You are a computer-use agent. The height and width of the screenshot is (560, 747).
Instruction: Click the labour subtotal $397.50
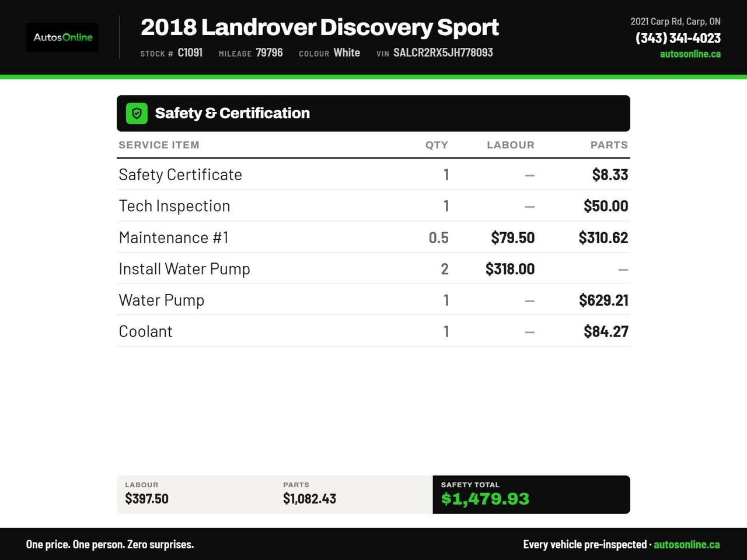[x=146, y=499]
